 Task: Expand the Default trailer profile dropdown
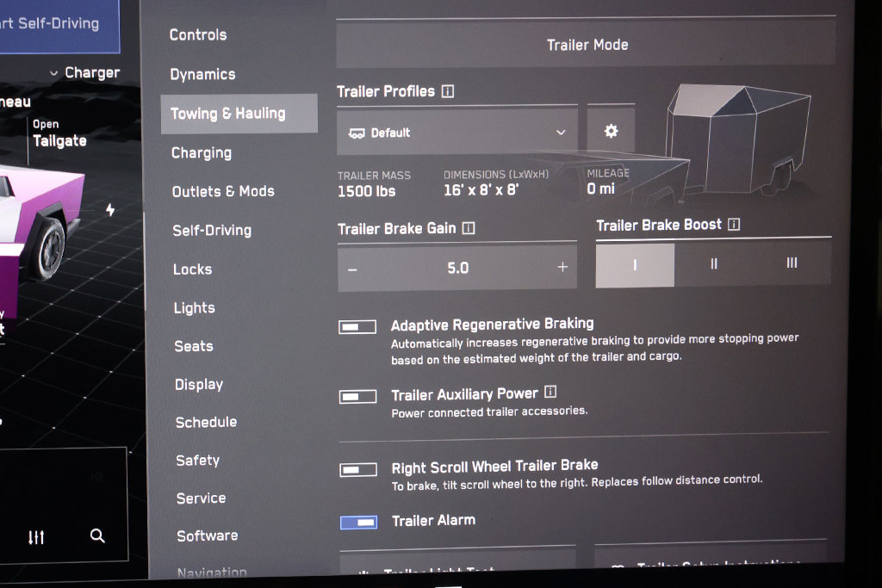tap(457, 132)
